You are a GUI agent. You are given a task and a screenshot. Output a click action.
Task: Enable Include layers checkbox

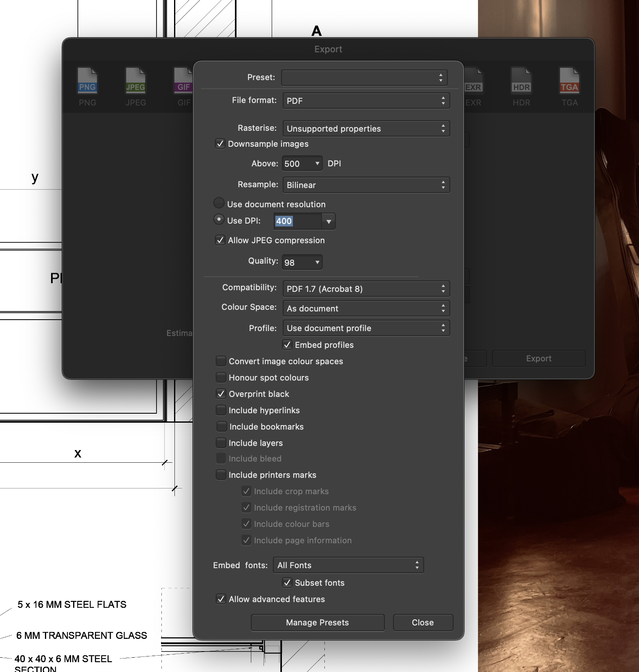coord(221,443)
